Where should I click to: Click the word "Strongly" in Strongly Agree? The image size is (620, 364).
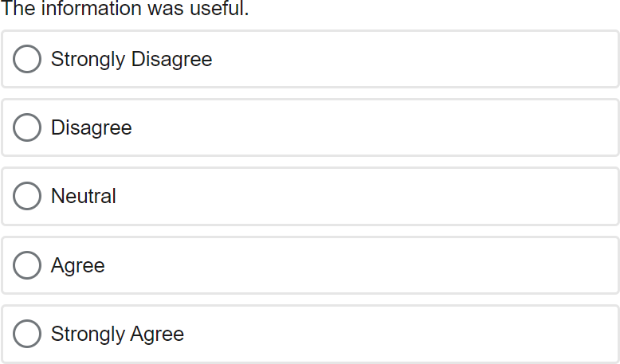(88, 334)
